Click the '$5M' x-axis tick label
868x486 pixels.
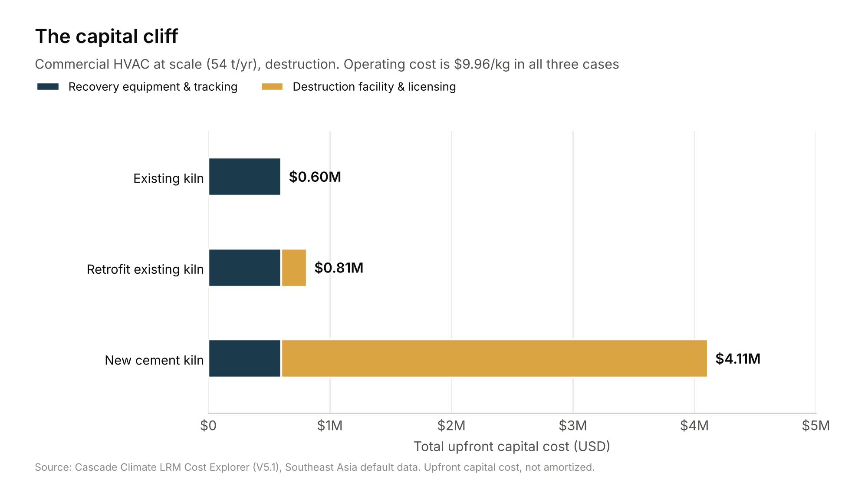pos(816,426)
